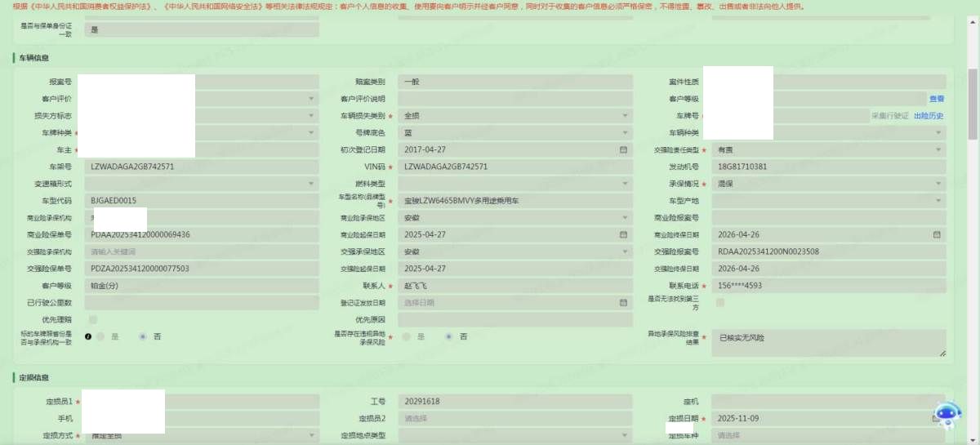Click the robot assistant icon
Screen dimensions: 980x445
click(x=947, y=416)
